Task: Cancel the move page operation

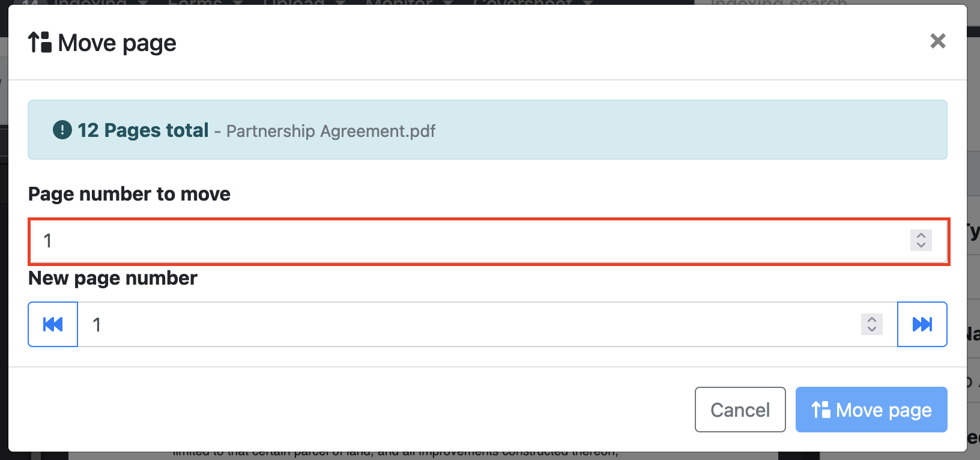Action: [740, 410]
